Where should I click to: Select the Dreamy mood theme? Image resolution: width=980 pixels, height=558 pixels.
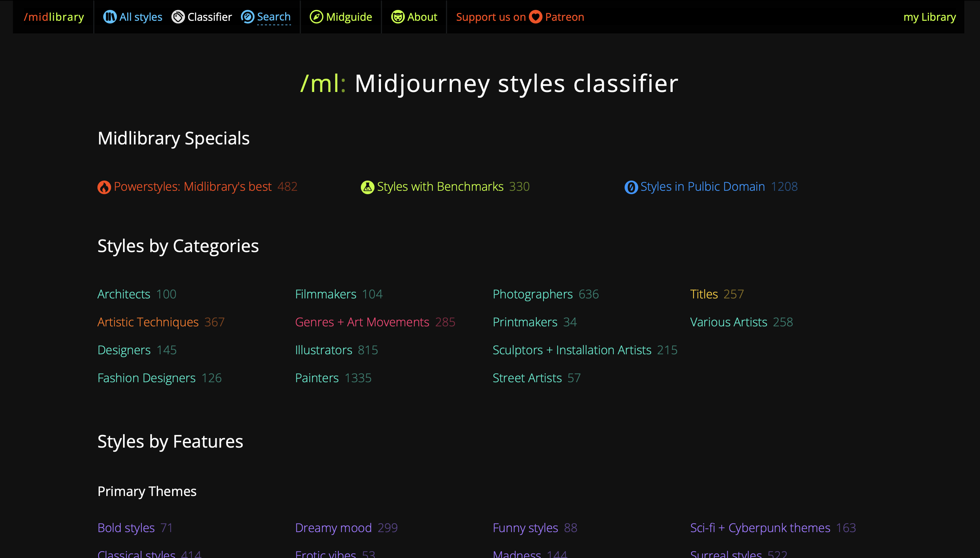pos(333,528)
